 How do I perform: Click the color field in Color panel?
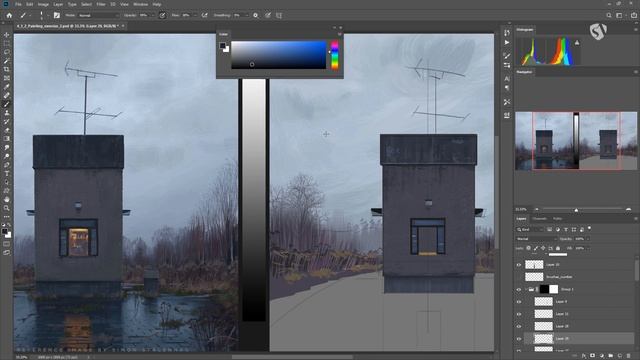coord(279,55)
